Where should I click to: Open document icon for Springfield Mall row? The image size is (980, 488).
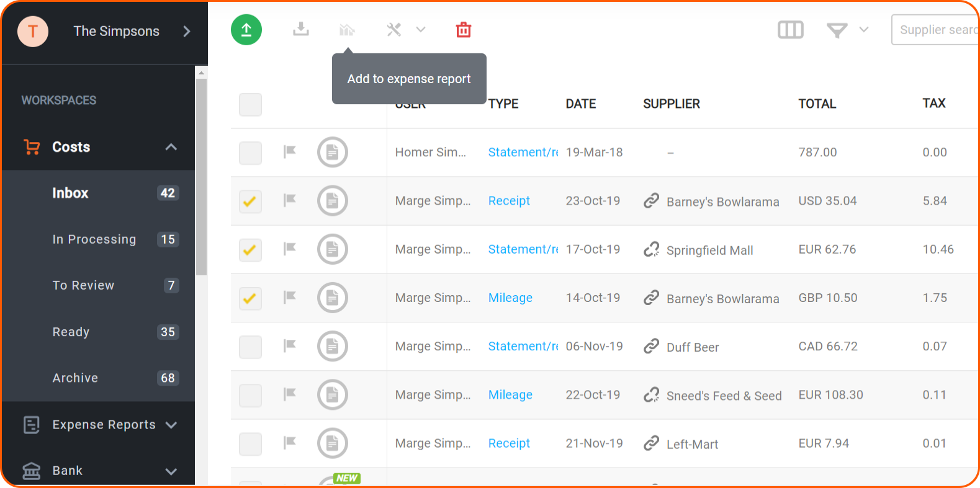333,249
